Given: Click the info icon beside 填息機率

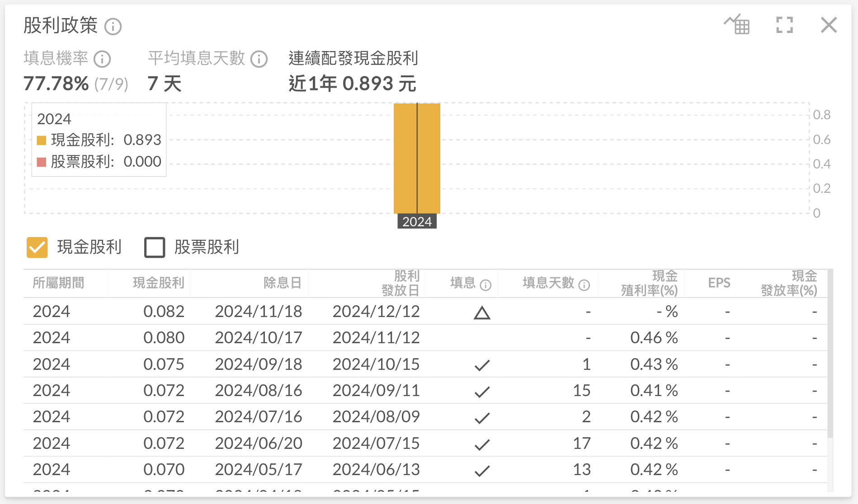Looking at the screenshot, I should pyautogui.click(x=102, y=59).
